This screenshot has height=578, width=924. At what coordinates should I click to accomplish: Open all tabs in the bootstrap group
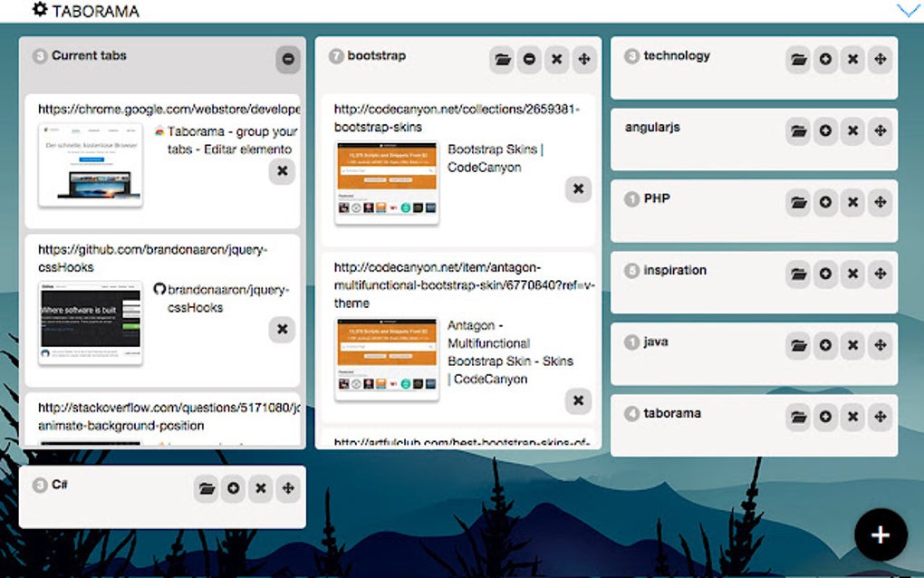[503, 58]
